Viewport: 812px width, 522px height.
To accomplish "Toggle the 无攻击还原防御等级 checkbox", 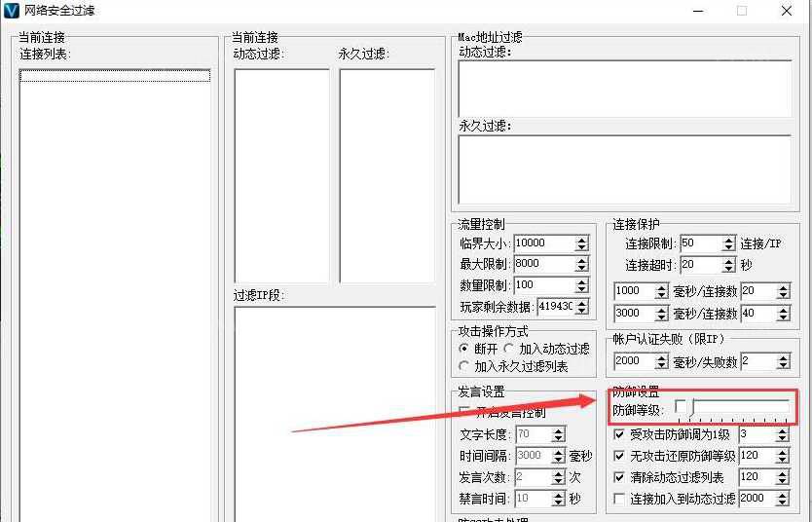I will pos(619,456).
